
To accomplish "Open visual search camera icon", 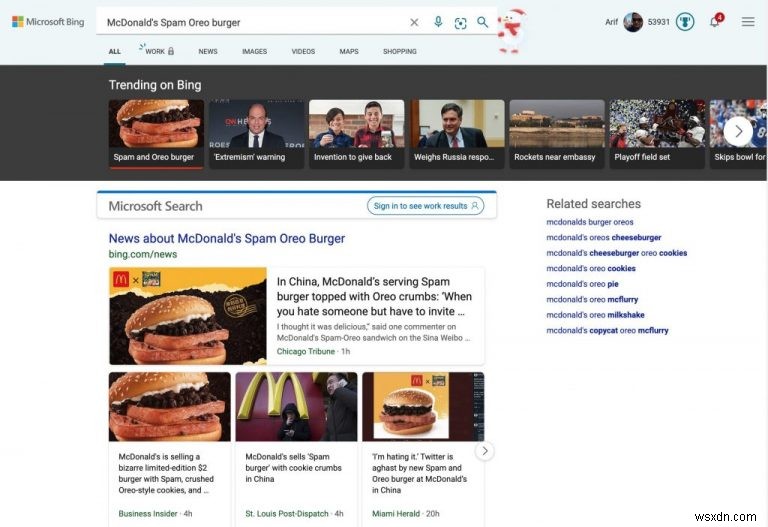I will [460, 23].
